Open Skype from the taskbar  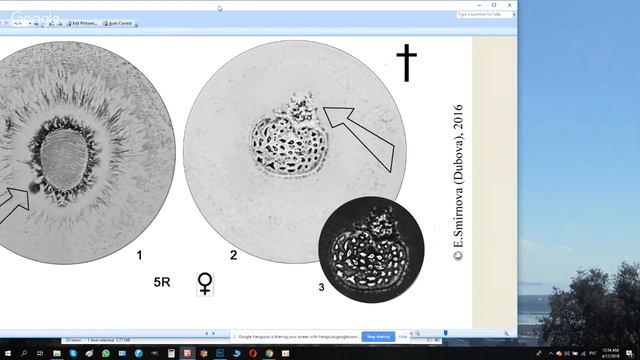pos(73,353)
